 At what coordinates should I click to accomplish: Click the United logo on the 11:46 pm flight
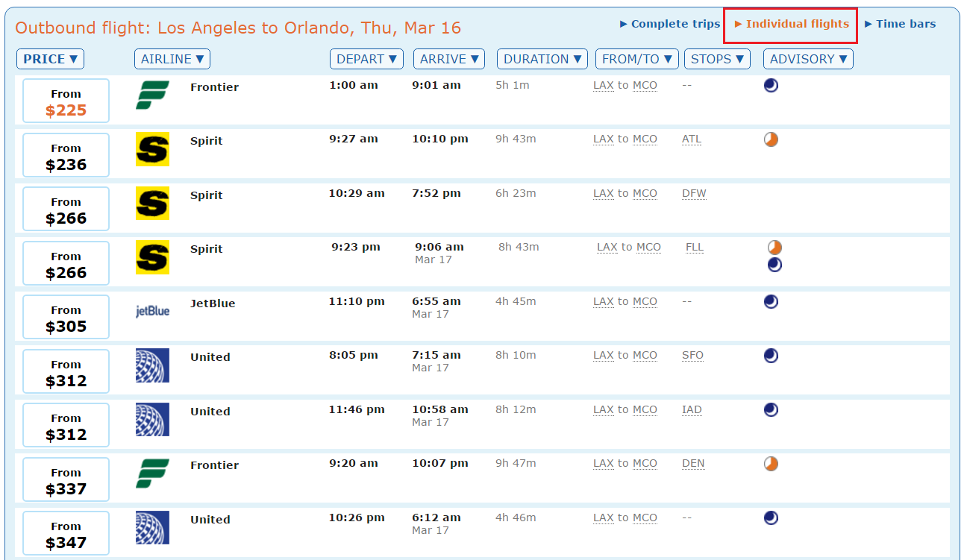[152, 420]
